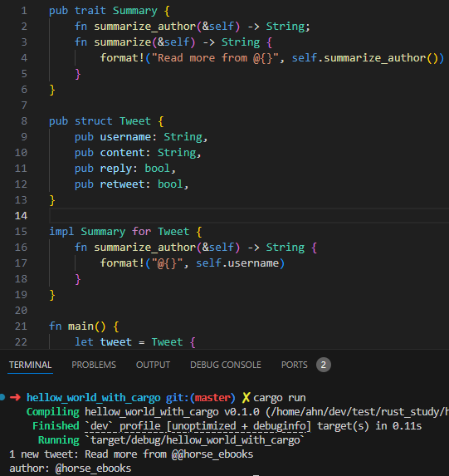Open the PORTS panel tab
449x476 pixels.
295,365
